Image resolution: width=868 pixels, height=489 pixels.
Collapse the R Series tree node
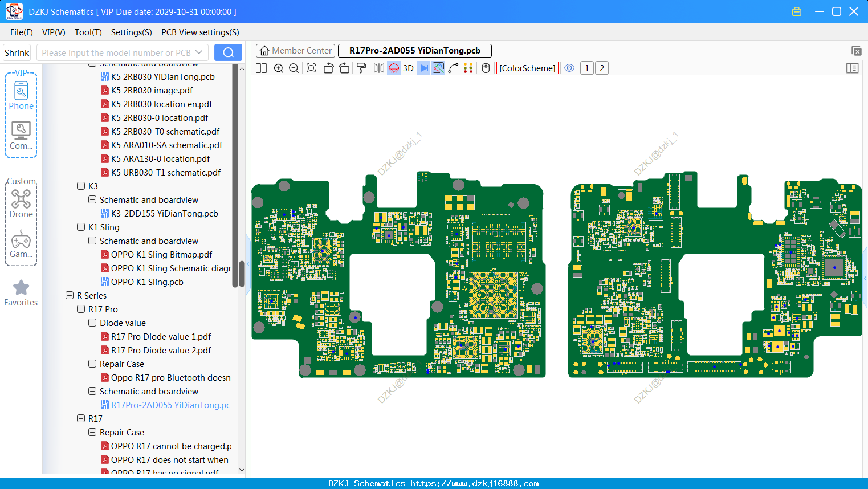(x=70, y=296)
